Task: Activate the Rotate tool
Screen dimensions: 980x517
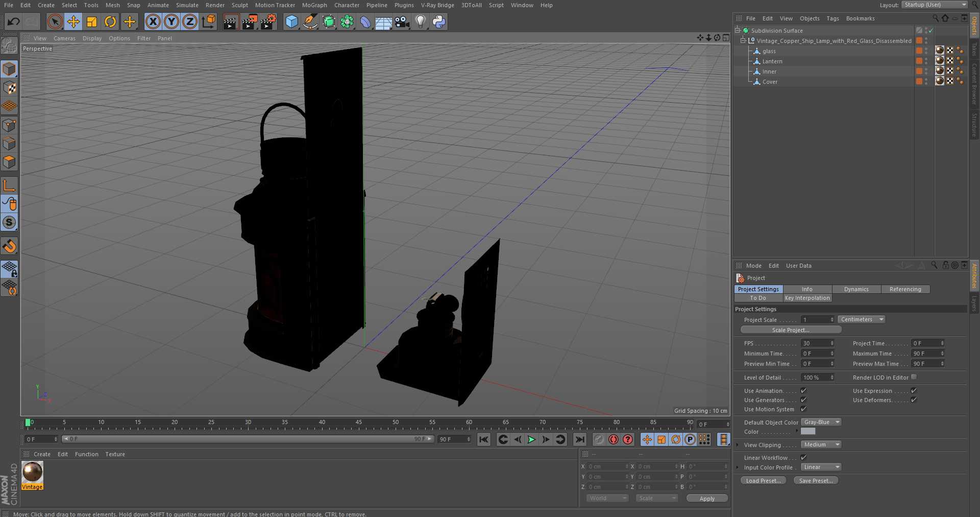Action: [110, 21]
